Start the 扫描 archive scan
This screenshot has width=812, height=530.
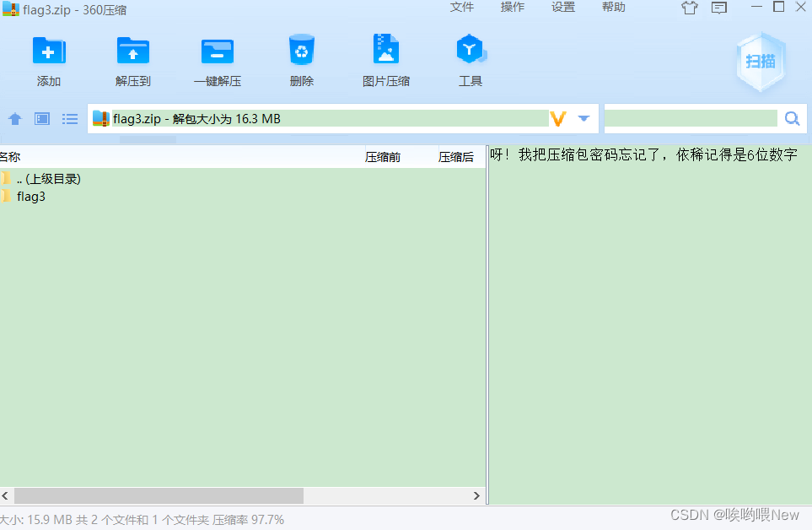coord(760,61)
